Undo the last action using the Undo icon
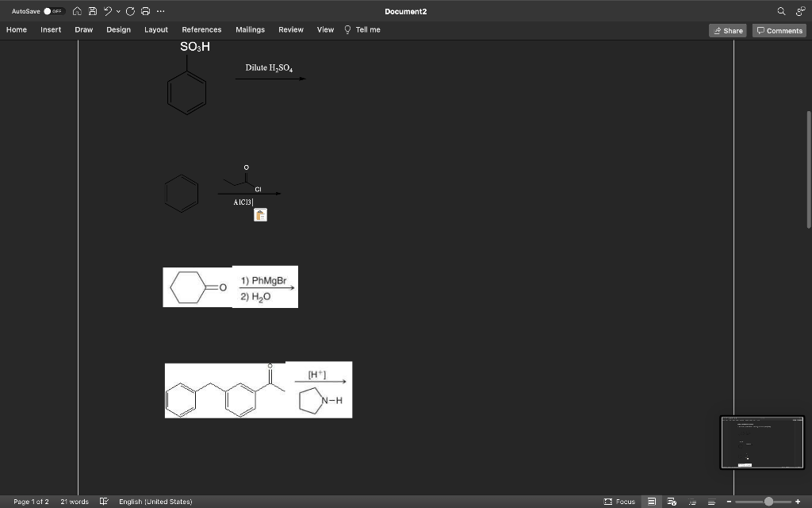 (107, 11)
